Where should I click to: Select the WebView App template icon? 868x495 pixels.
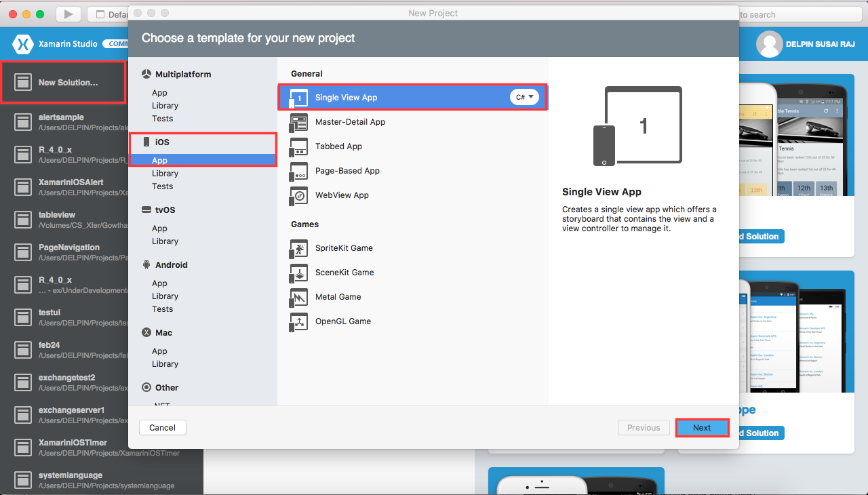click(298, 195)
